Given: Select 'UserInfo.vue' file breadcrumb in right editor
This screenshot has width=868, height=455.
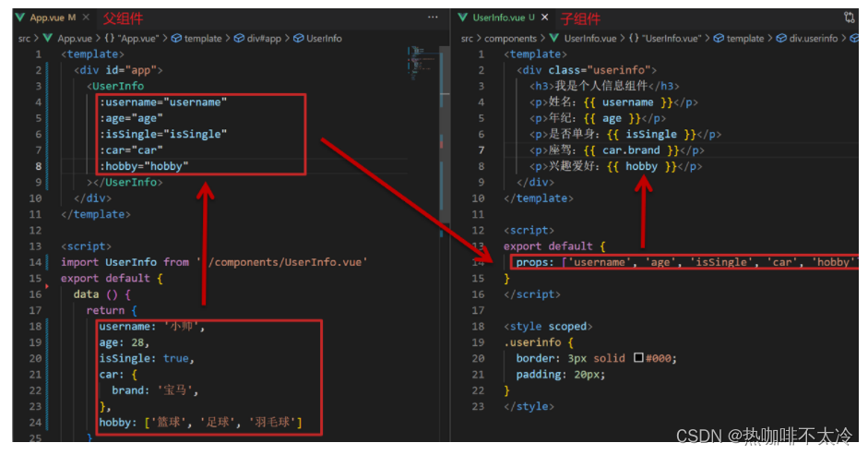Looking at the screenshot, I should [590, 38].
